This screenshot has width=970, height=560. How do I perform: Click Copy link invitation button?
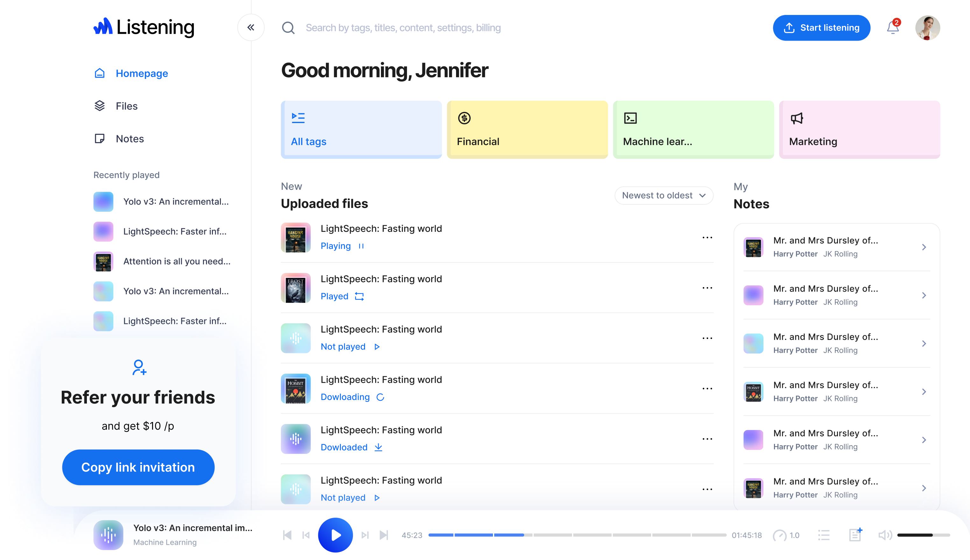coord(138,467)
